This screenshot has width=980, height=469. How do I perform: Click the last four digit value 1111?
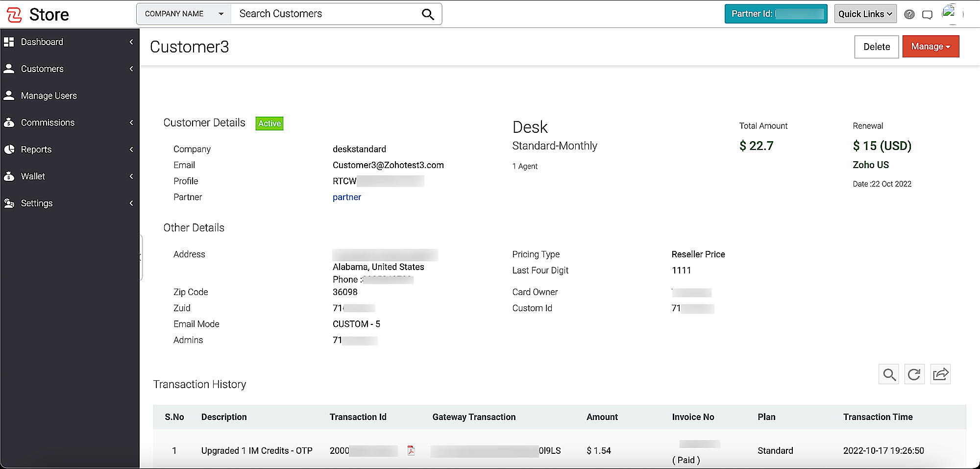pos(681,271)
